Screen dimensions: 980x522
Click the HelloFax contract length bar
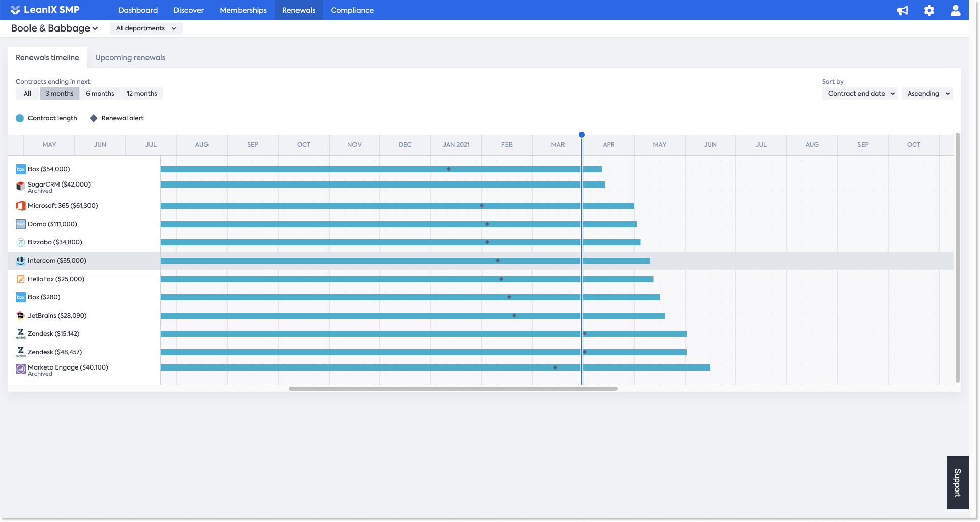click(x=407, y=279)
